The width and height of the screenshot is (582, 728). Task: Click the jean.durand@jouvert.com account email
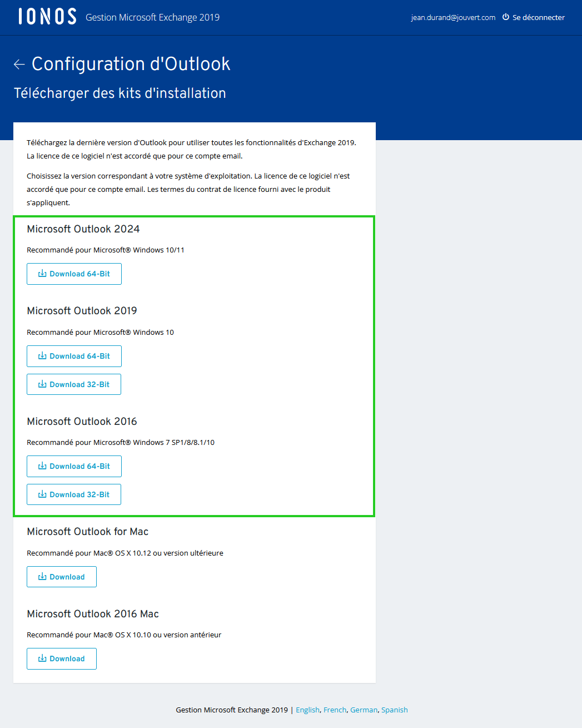[453, 17]
